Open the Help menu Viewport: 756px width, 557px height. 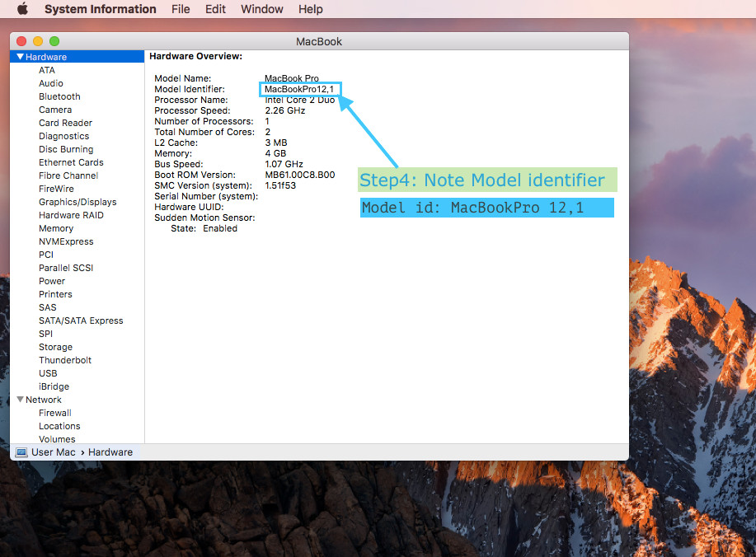tap(311, 9)
